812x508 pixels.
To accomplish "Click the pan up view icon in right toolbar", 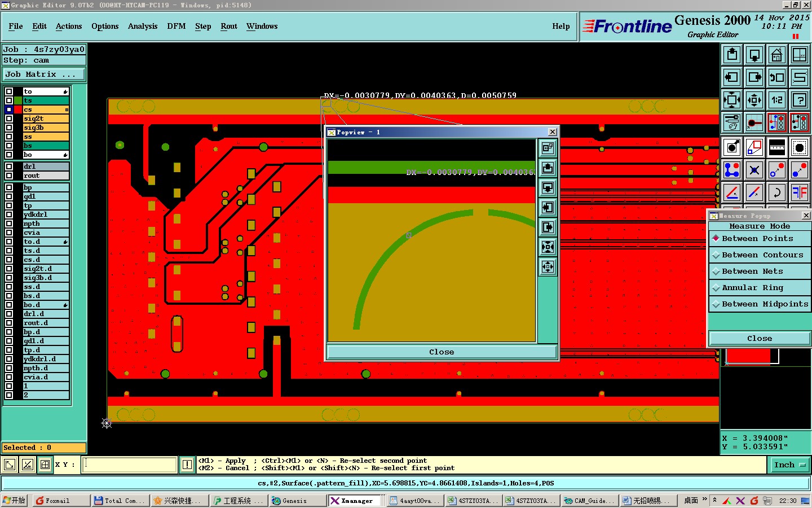I will click(732, 55).
